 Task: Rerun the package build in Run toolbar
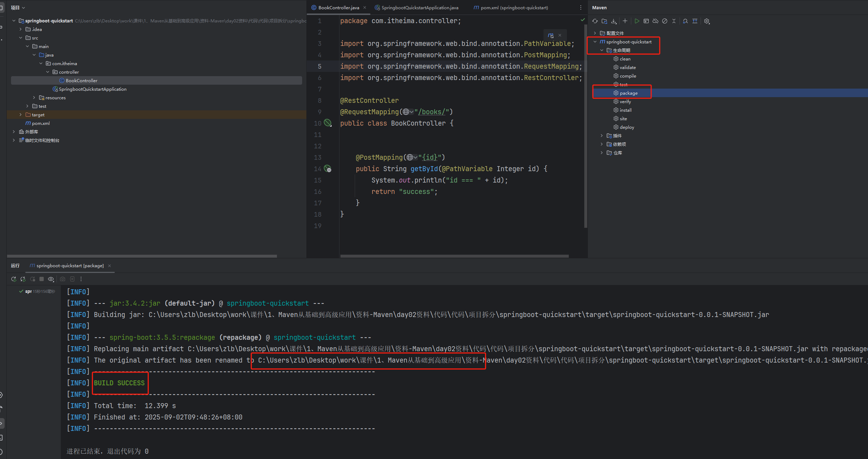(14, 279)
